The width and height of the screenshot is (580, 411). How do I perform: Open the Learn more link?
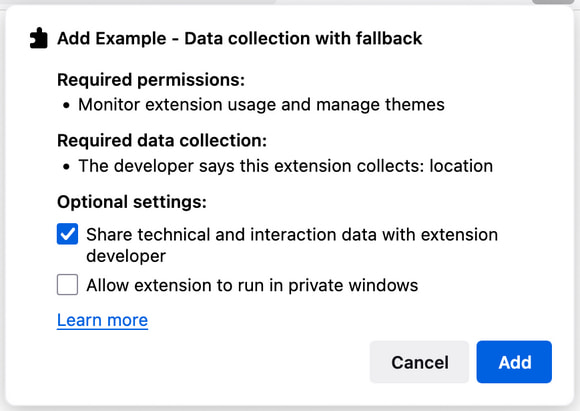[x=102, y=320]
